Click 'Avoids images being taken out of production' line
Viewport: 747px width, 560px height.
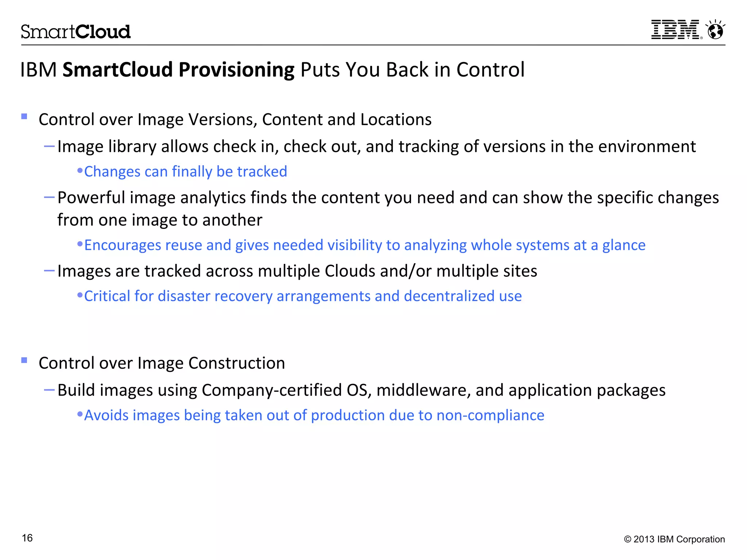(x=314, y=415)
